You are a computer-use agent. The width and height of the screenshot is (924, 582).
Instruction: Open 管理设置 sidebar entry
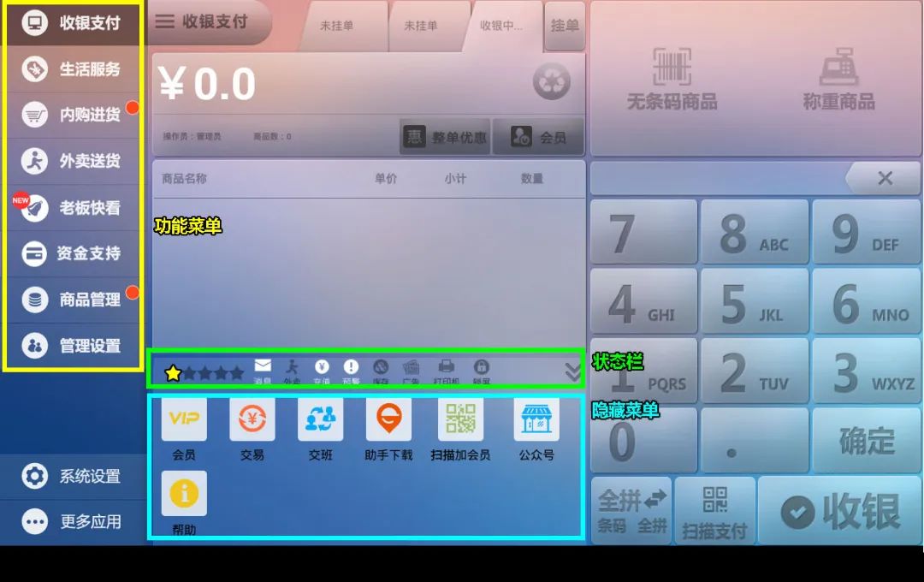pyautogui.click(x=73, y=346)
